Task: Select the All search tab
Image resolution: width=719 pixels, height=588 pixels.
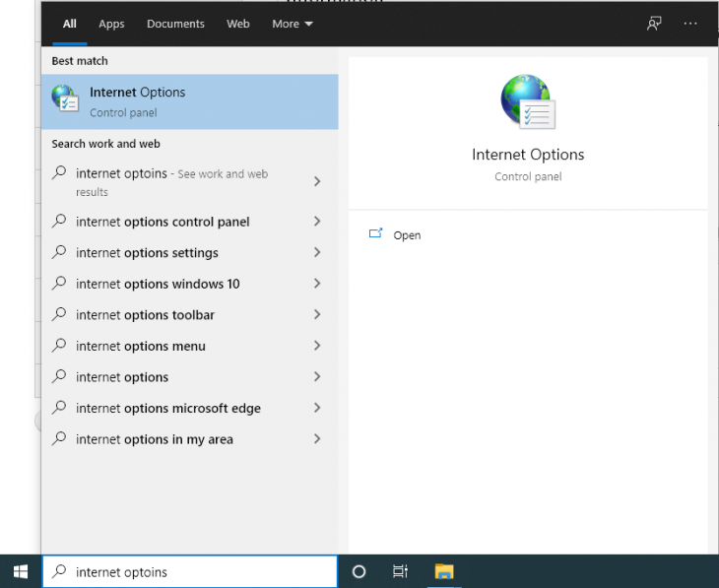Action: [x=70, y=24]
